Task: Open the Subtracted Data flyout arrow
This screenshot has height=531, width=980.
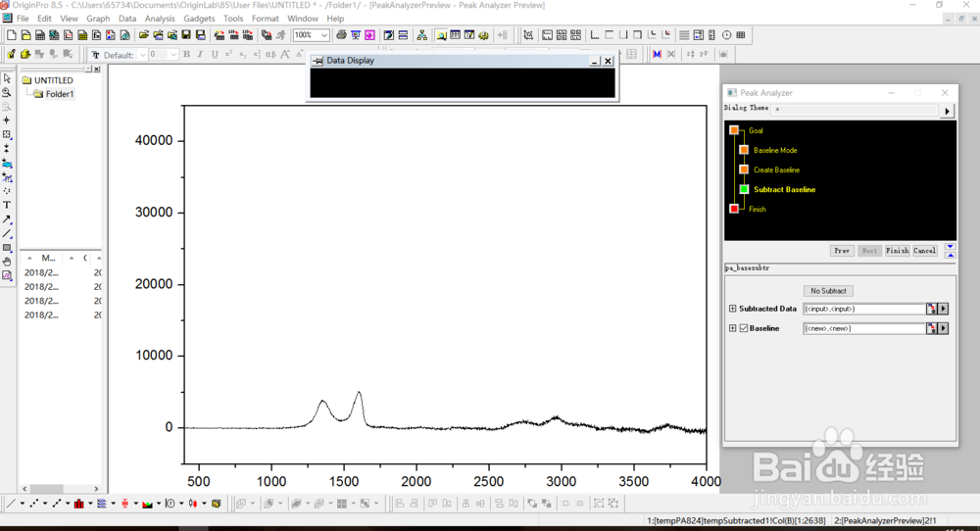Action: tap(943, 309)
